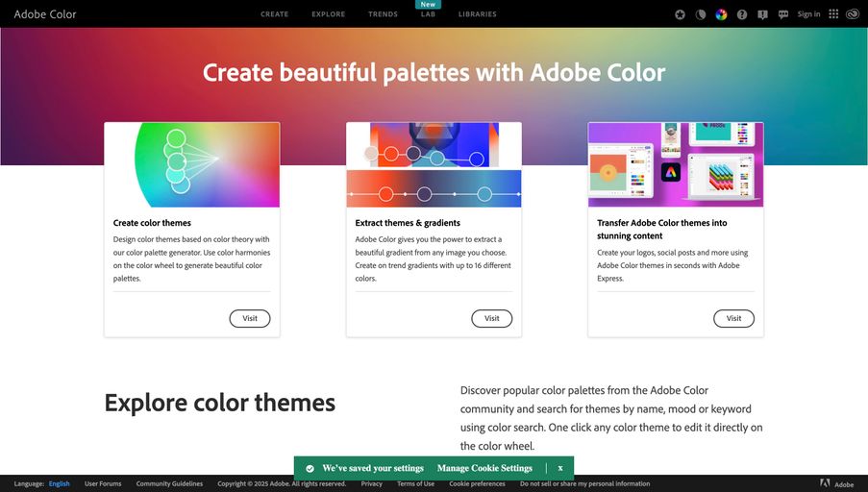868x492 pixels.
Task: Open the help question mark icon
Action: [742, 15]
